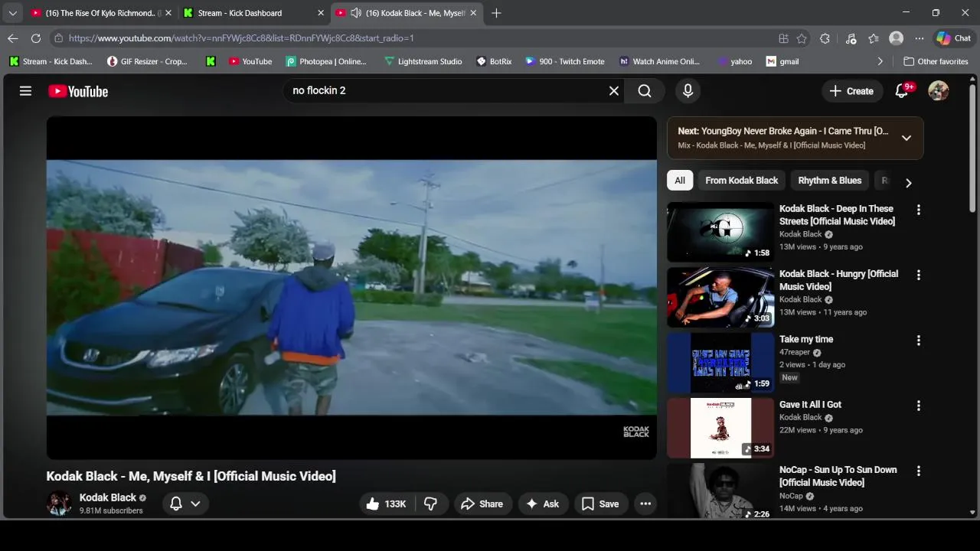Open more actions under the video
This screenshot has height=551, width=980.
(645, 504)
